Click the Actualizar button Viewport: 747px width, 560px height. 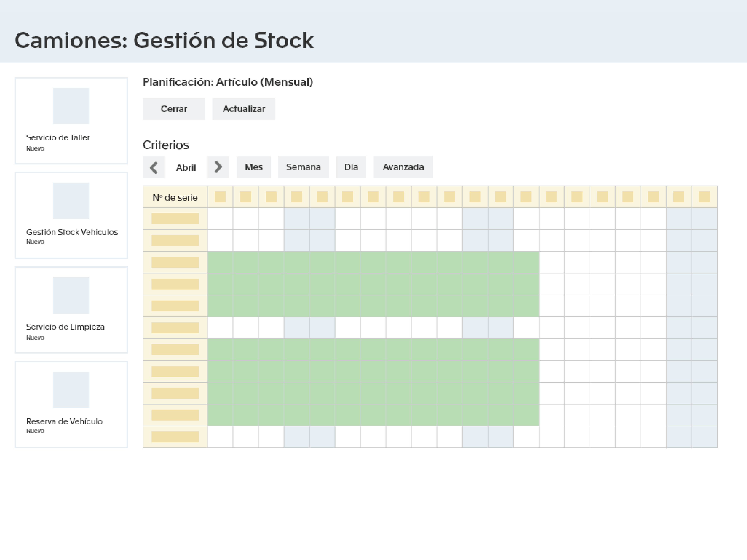click(244, 109)
